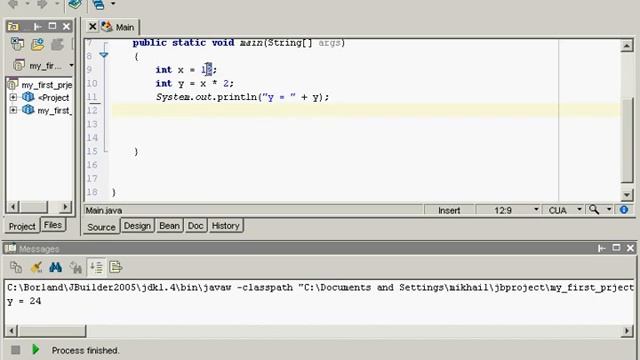
Task: Open the CUA keymap dropdown
Action: (579, 209)
